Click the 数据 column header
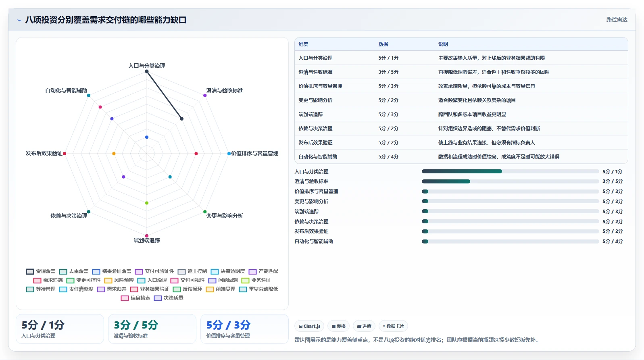The width and height of the screenshot is (644, 360). click(x=383, y=44)
